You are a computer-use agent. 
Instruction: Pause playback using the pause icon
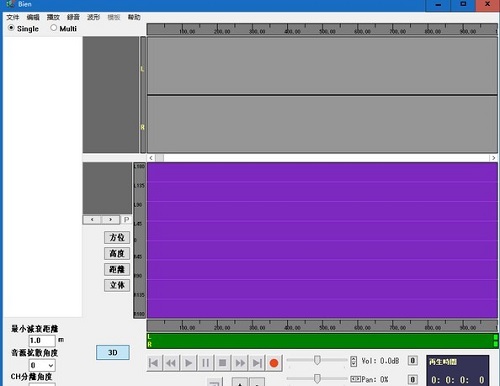click(205, 363)
